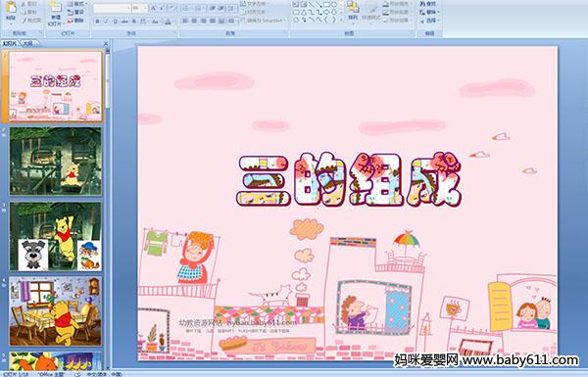Toggle Bold formatting button
The image size is (588, 377).
(97, 22)
